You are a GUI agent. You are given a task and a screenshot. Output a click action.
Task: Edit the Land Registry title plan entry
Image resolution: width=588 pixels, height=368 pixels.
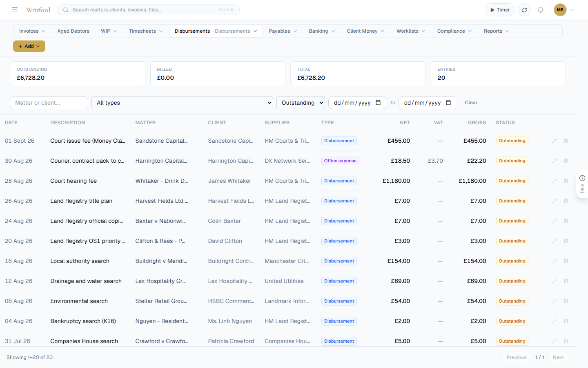pos(555,201)
